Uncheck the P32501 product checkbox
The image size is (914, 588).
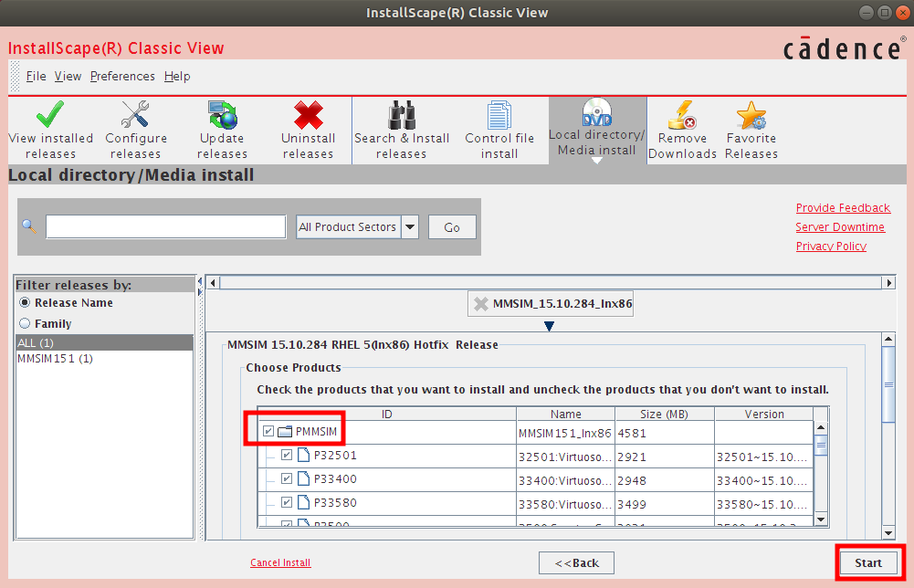tap(286, 455)
